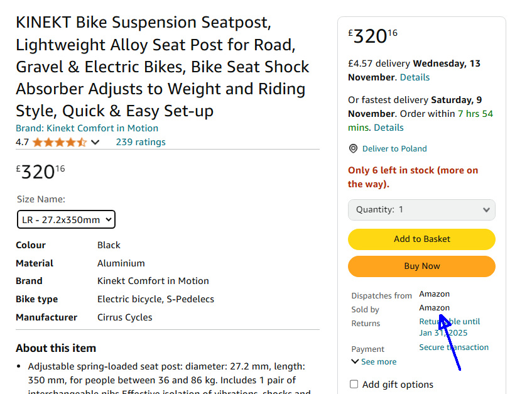
Task: Expand the rating breakdown chevron beside stars
Action: point(95,142)
